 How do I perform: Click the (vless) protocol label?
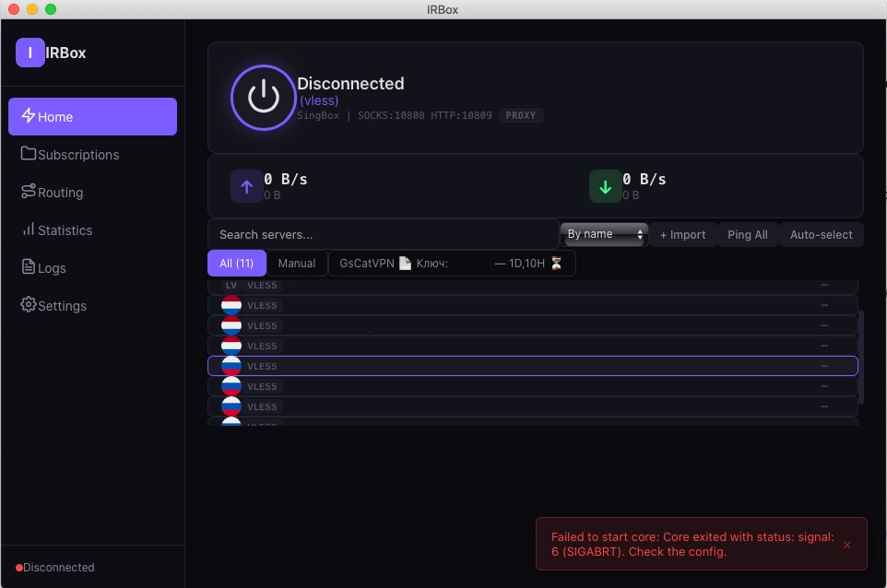319,100
